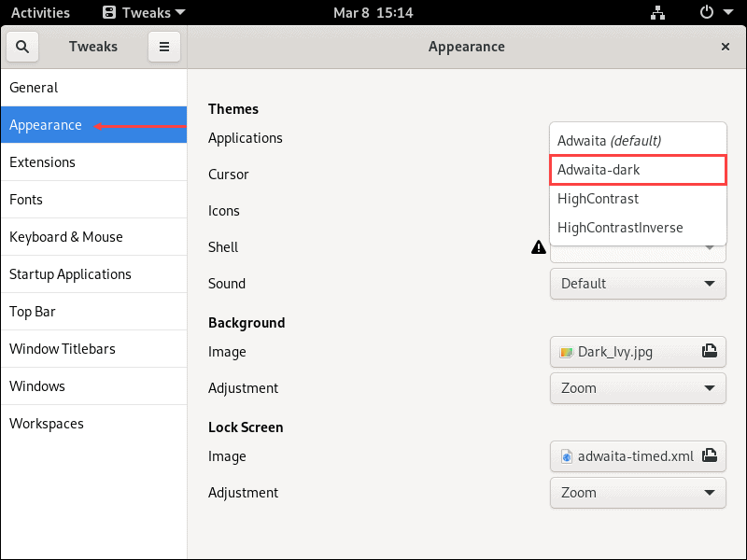Show the Windows category
This screenshot has width=747, height=560.
point(94,386)
